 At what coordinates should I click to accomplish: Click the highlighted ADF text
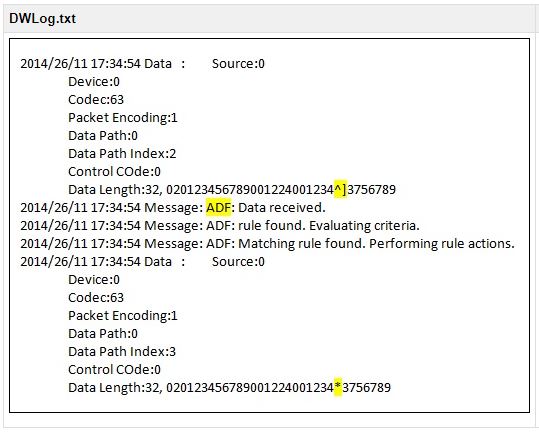click(x=218, y=208)
